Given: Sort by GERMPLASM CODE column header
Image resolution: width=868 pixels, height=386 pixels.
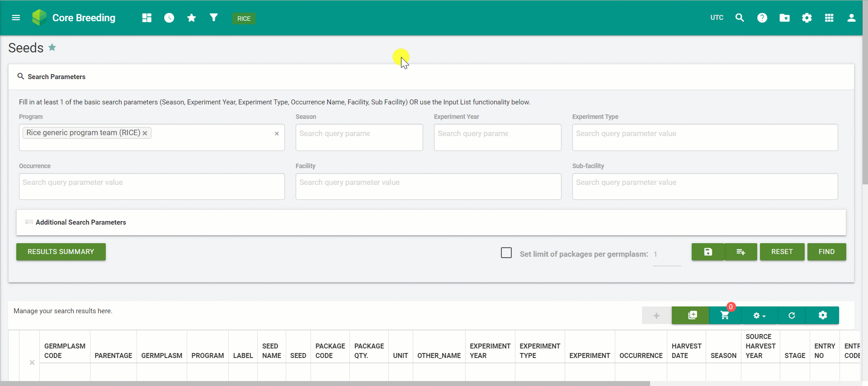Looking at the screenshot, I should (x=65, y=351).
